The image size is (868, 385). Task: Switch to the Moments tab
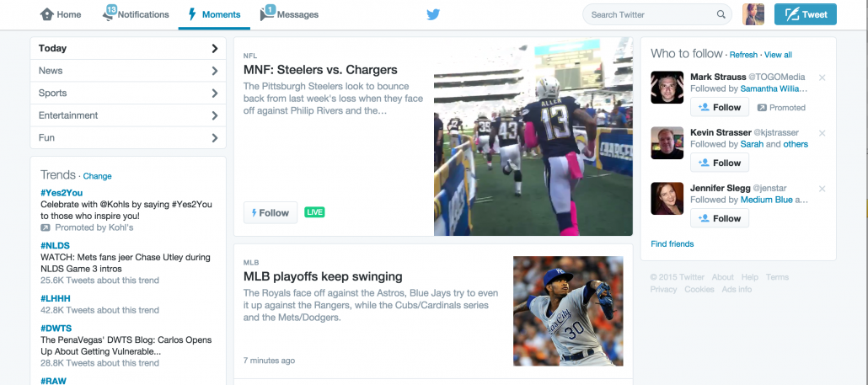[214, 14]
